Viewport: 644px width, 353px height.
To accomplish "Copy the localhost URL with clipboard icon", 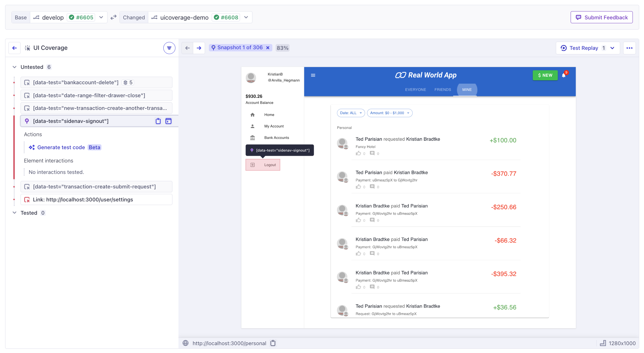I will click(x=273, y=343).
